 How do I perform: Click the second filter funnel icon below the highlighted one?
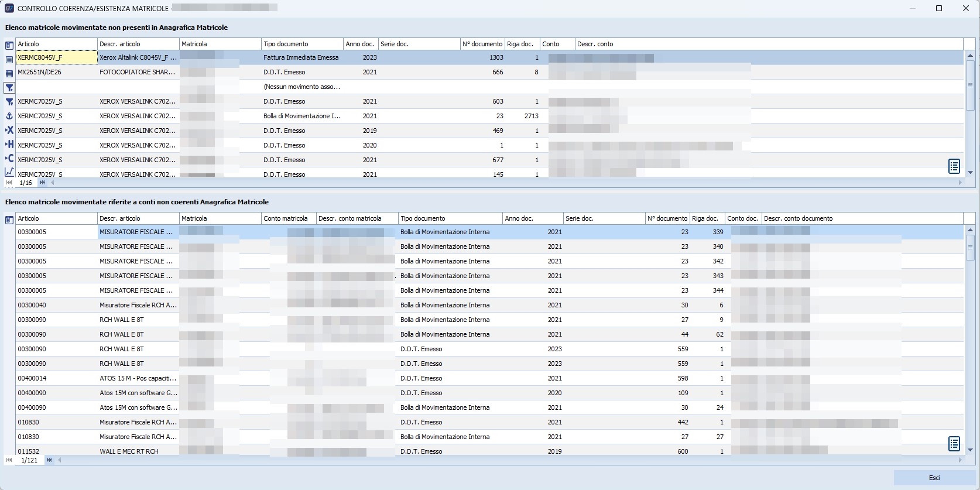(x=9, y=102)
